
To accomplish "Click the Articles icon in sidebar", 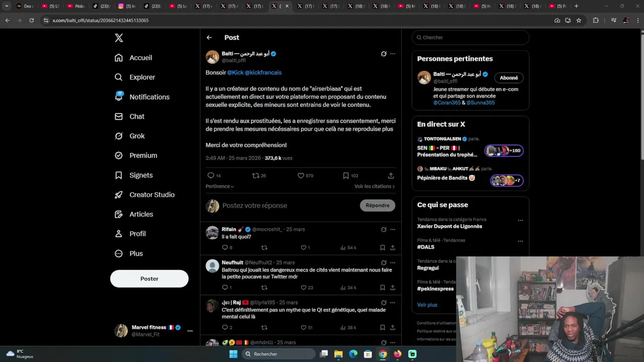I will tap(119, 214).
